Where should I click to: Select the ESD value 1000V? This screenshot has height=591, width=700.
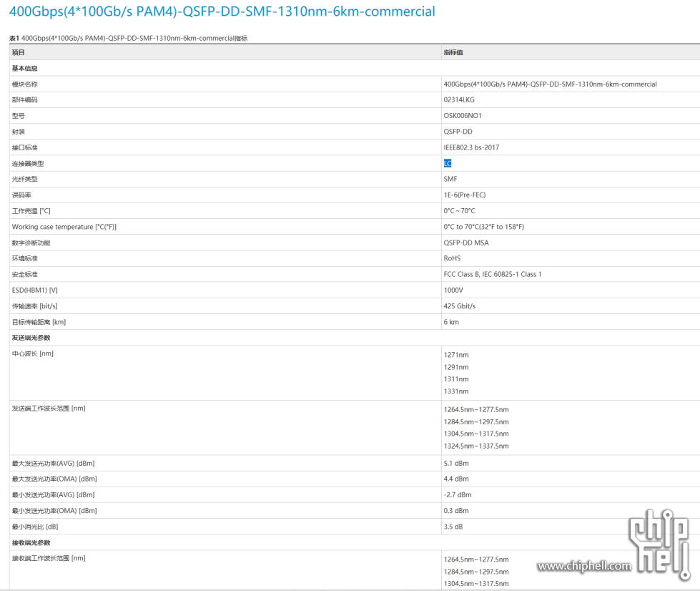453,290
